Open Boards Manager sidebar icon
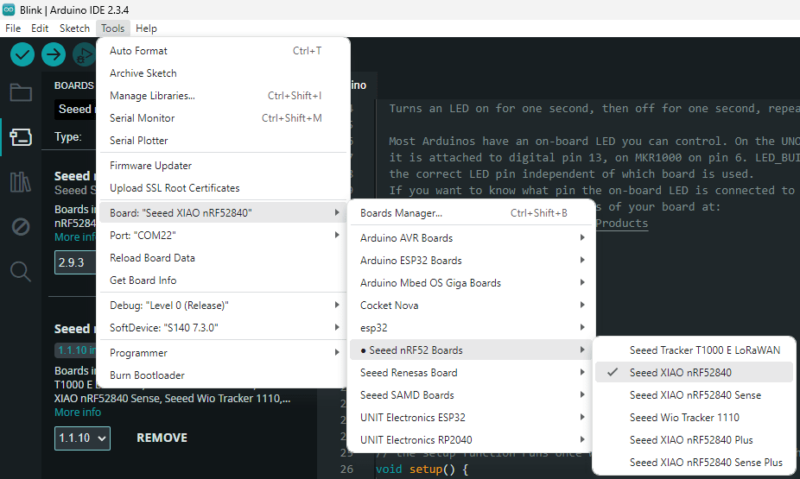The width and height of the screenshot is (800, 479). coord(21,137)
